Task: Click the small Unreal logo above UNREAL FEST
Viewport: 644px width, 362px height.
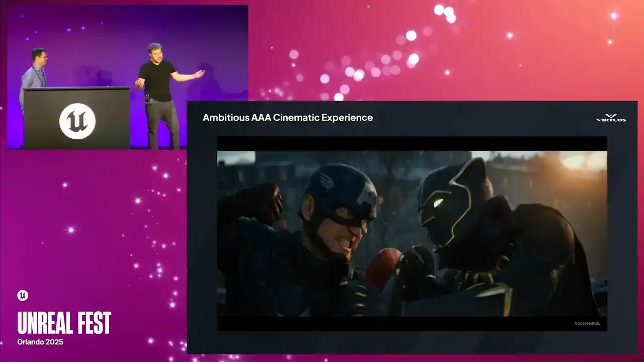Action: [23, 296]
